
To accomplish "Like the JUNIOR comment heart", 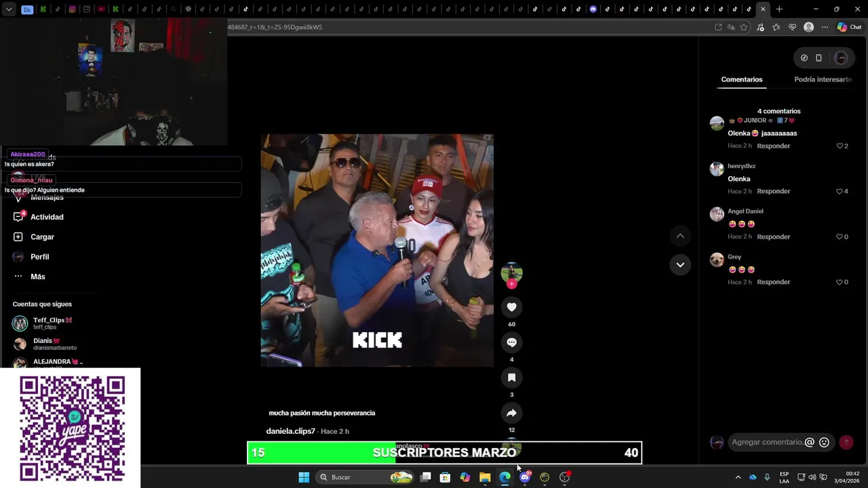I will [x=840, y=146].
